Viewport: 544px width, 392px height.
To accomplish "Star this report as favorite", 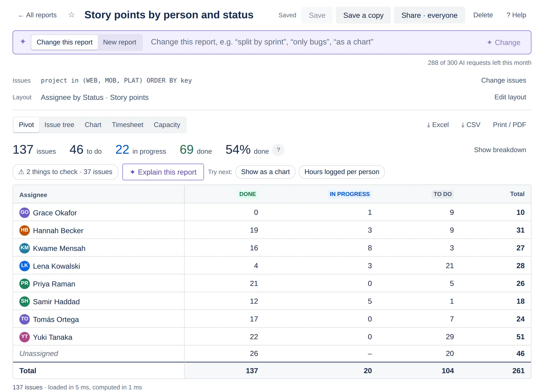I will pos(71,15).
